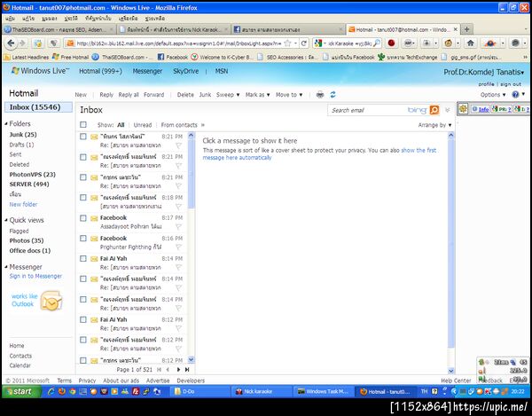Open Messenger in Windows Live header

tap(147, 71)
